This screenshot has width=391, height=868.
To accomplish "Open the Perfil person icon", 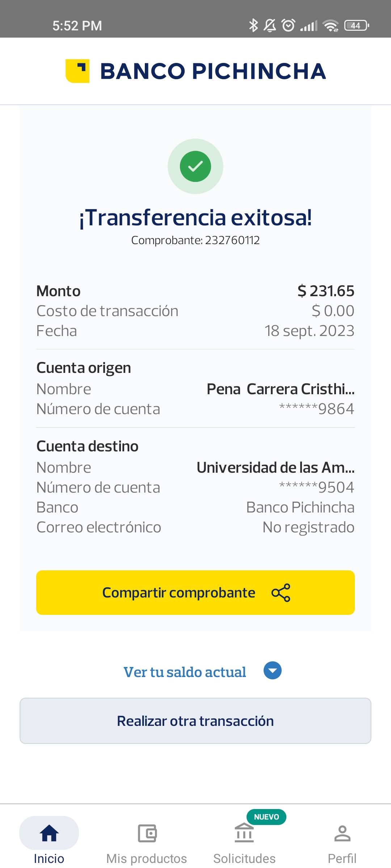I will [x=342, y=833].
